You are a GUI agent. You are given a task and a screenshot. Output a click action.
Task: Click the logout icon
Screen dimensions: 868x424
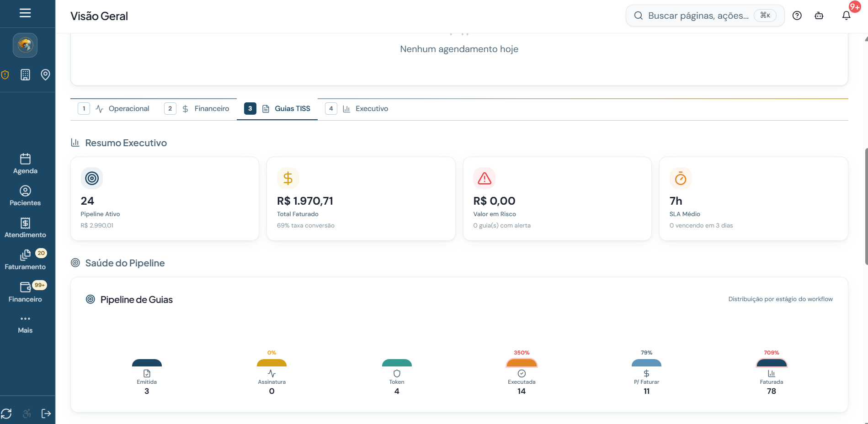point(46,413)
